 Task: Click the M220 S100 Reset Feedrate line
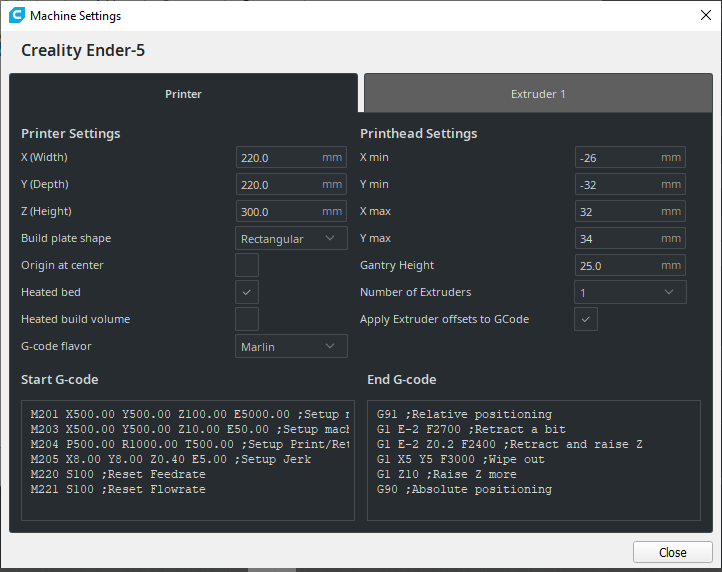pyautogui.click(x=118, y=474)
